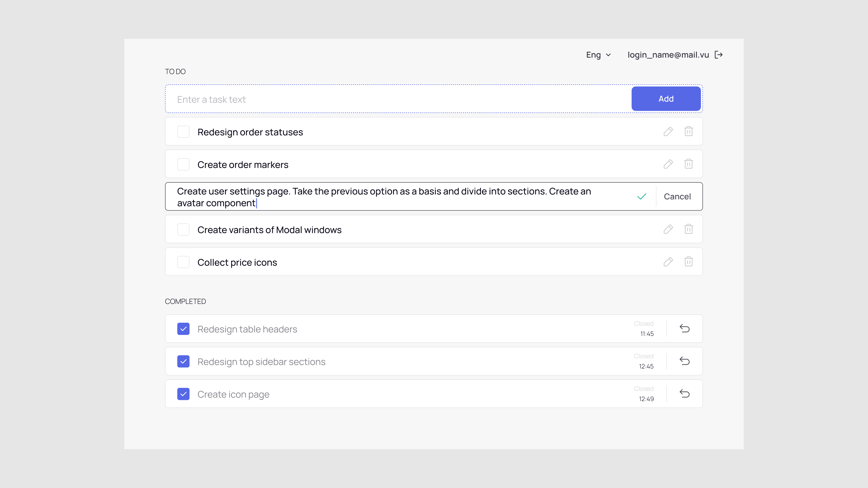Select the Redesign table headers text
The width and height of the screenshot is (868, 488).
click(x=247, y=329)
